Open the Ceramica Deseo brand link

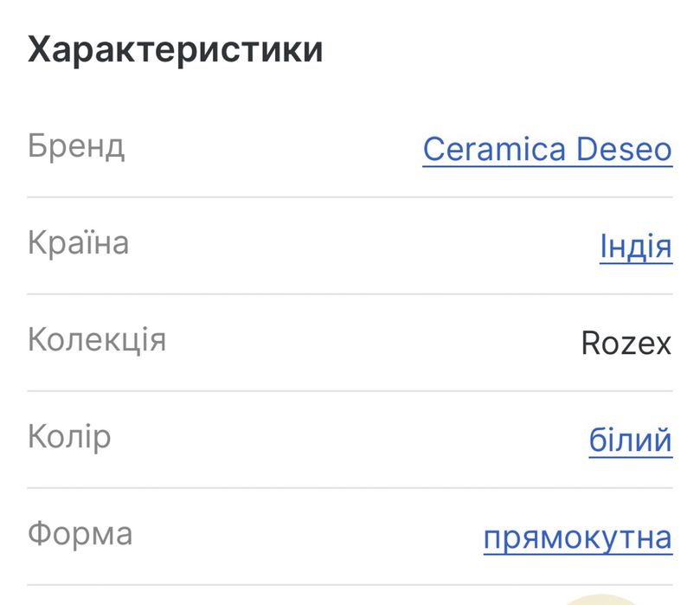[x=547, y=150]
